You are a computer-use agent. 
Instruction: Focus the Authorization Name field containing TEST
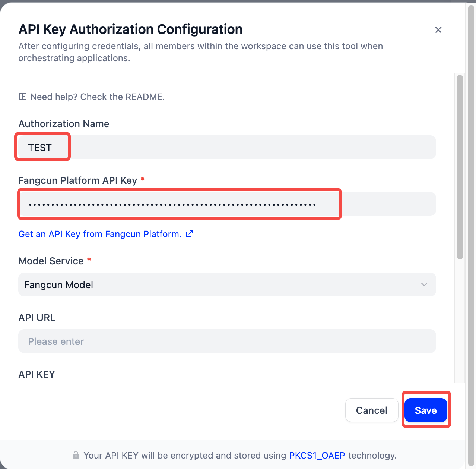click(x=227, y=147)
